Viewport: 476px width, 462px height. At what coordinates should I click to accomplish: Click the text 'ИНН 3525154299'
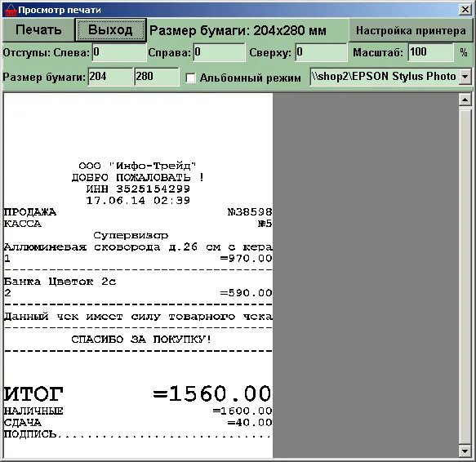138,189
